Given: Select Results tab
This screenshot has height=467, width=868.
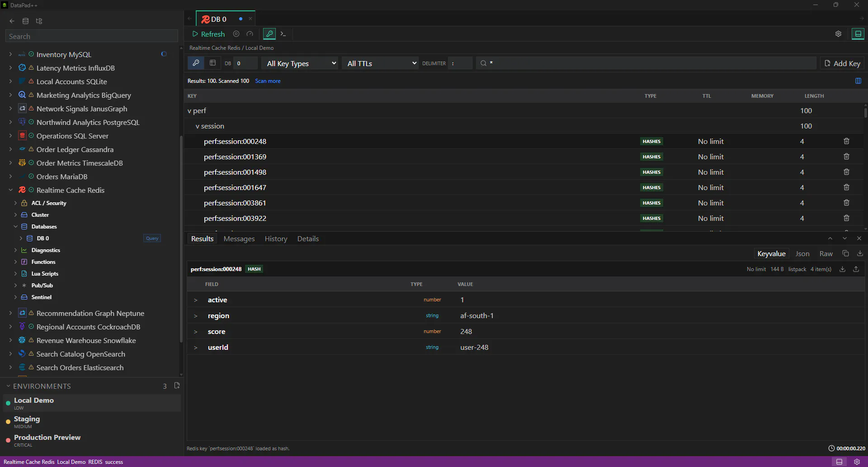Looking at the screenshot, I should 202,238.
